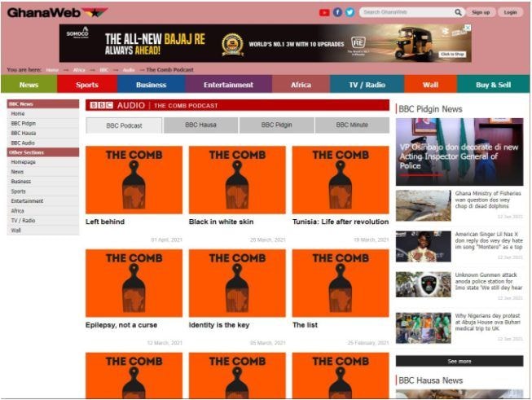
Task: Open the Entertainment navigation tab
Action: pos(228,85)
